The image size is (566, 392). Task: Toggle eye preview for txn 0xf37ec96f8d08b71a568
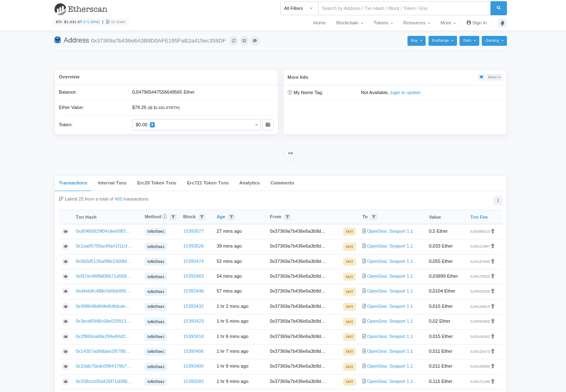[66, 276]
